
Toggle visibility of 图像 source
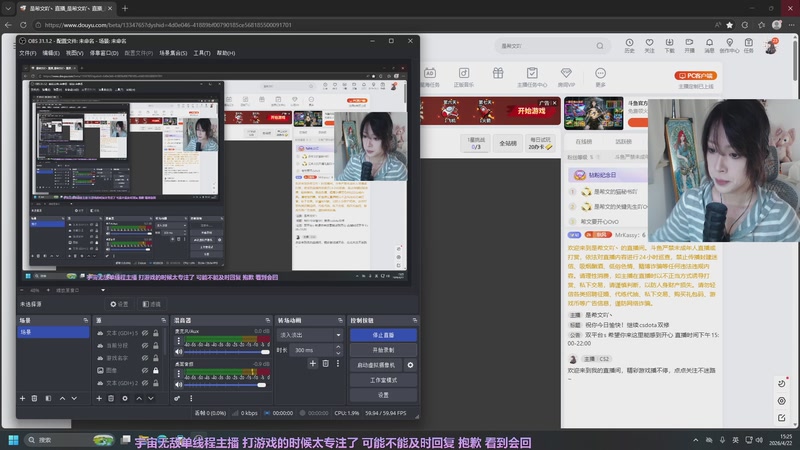pyautogui.click(x=145, y=370)
